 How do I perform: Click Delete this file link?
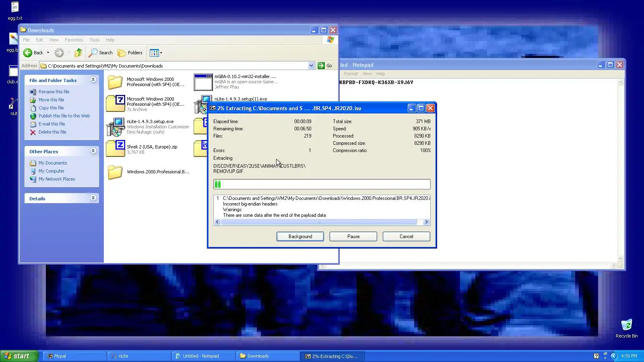(x=52, y=132)
